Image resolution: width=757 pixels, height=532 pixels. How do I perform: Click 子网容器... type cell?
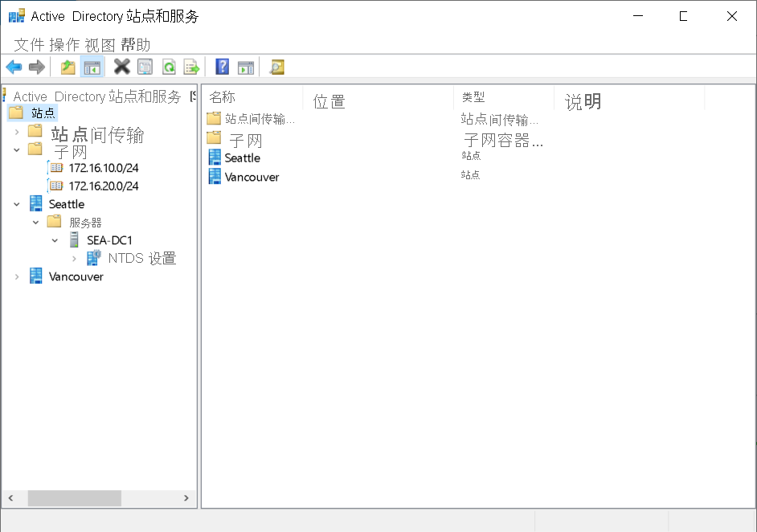pyautogui.click(x=504, y=140)
